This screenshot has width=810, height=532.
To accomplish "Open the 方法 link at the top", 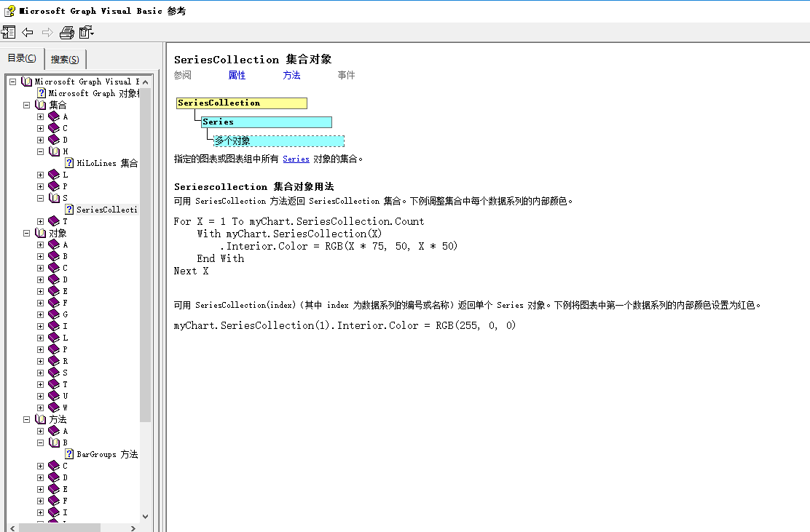I will click(291, 75).
